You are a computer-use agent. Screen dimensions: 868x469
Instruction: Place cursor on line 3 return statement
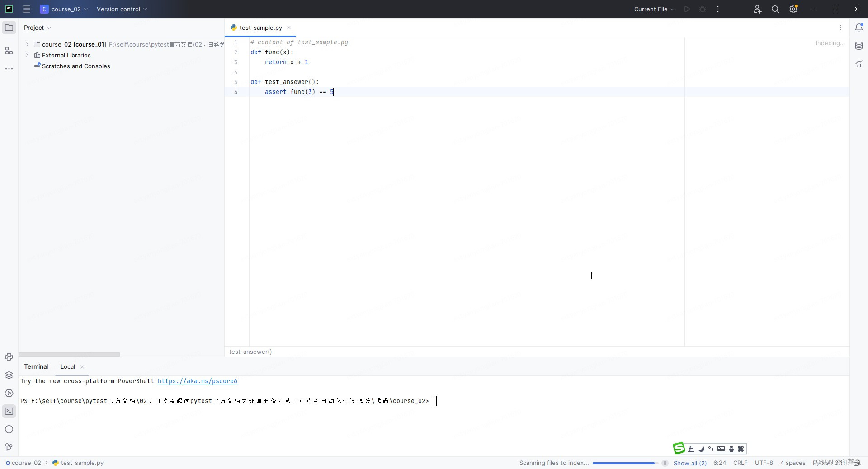click(x=286, y=62)
